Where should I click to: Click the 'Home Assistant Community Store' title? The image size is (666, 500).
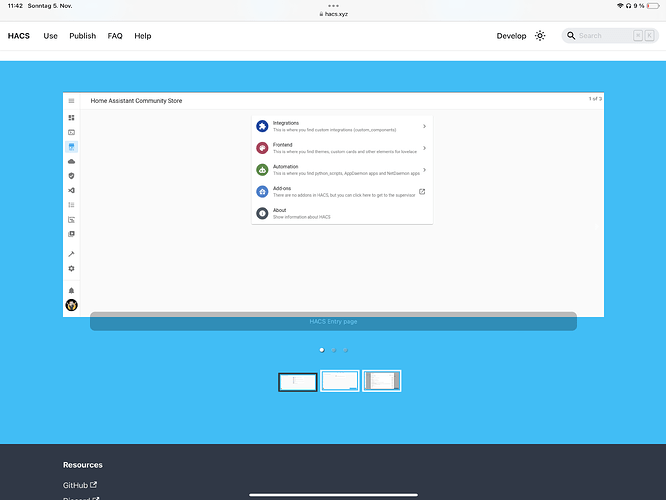pyautogui.click(x=136, y=101)
